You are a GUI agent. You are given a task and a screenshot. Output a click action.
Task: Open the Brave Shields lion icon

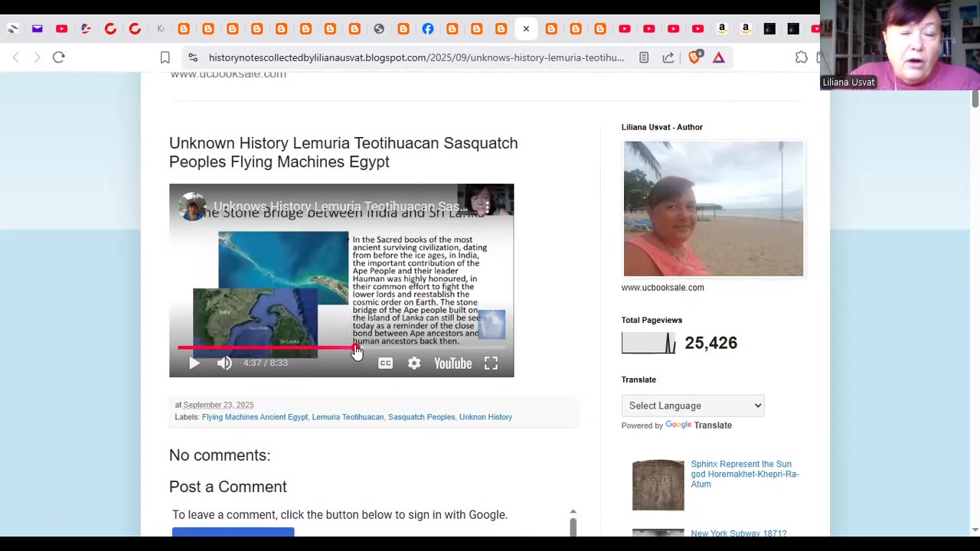695,57
